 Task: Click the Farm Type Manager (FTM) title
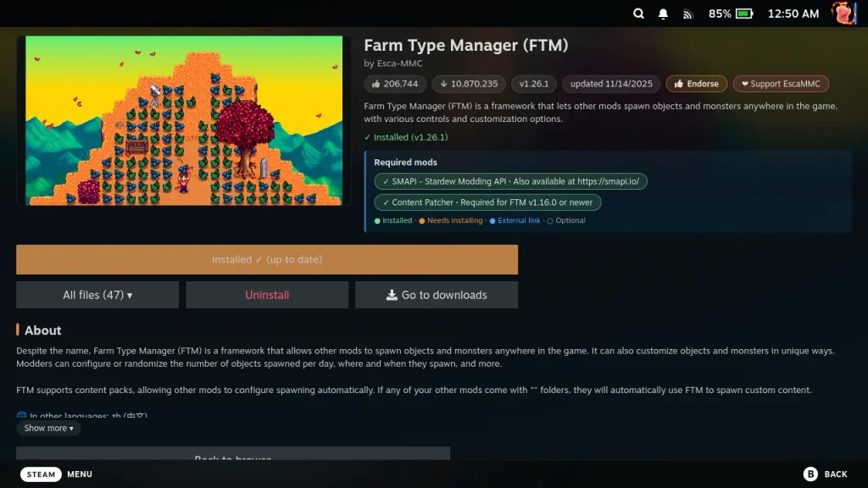pyautogui.click(x=466, y=46)
